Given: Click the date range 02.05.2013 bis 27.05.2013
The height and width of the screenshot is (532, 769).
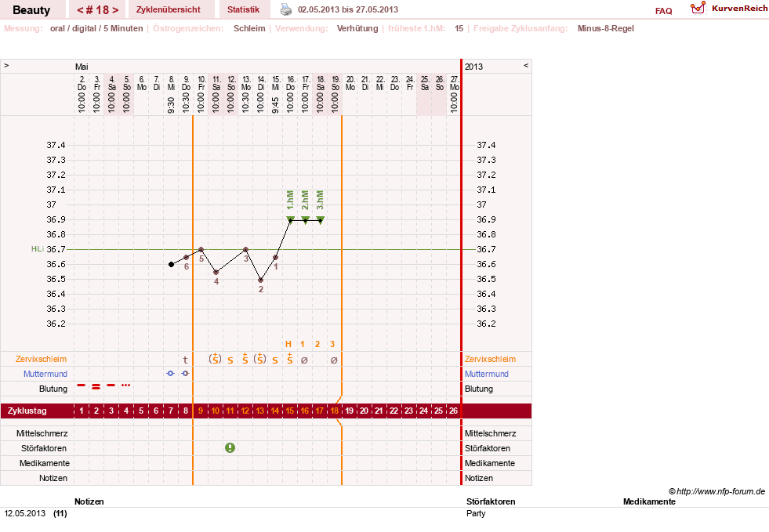Looking at the screenshot, I should pyautogui.click(x=348, y=9).
